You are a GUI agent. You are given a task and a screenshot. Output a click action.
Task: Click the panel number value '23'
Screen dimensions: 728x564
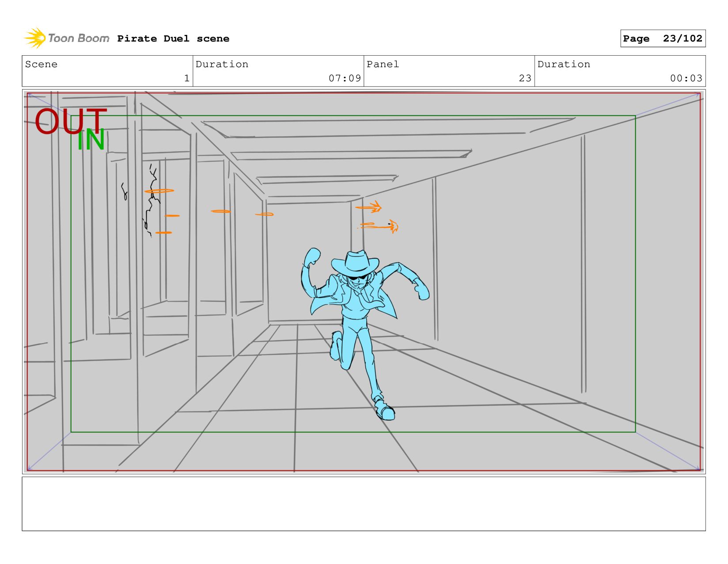tap(525, 78)
